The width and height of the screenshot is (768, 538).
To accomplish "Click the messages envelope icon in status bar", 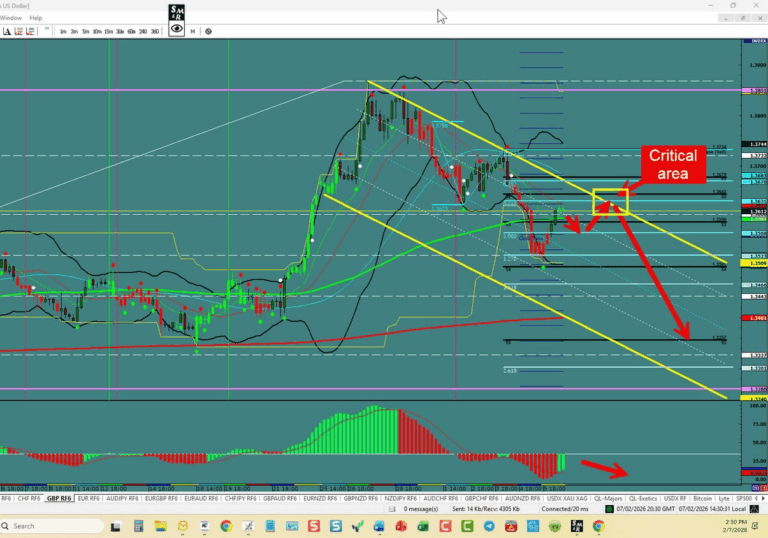I will [392, 509].
